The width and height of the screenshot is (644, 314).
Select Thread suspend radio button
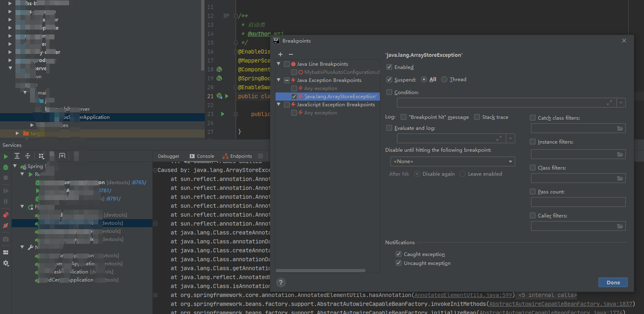pos(444,80)
